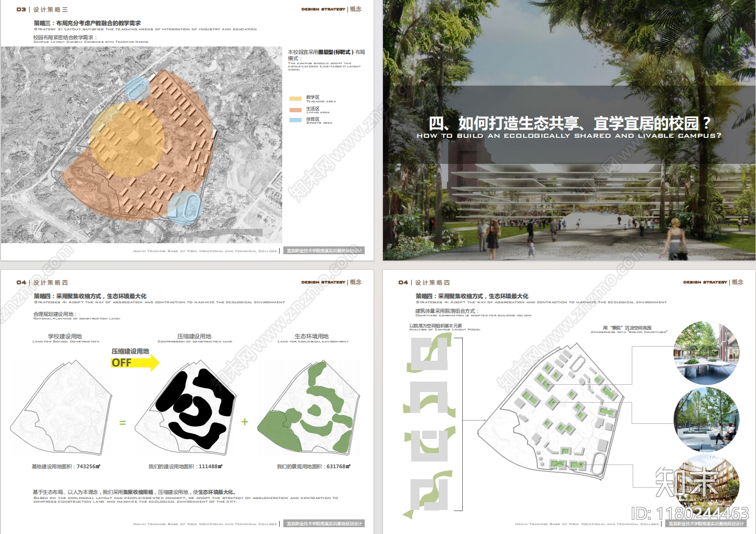756x534 pixels.
Task: Click the text 我们的建设用地面积：111488㎡
Action: tap(186, 467)
